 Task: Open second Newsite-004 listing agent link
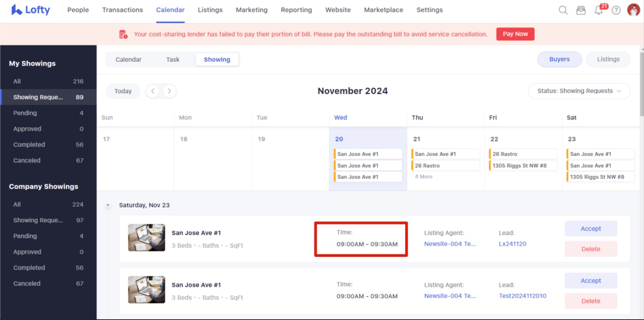[449, 296]
